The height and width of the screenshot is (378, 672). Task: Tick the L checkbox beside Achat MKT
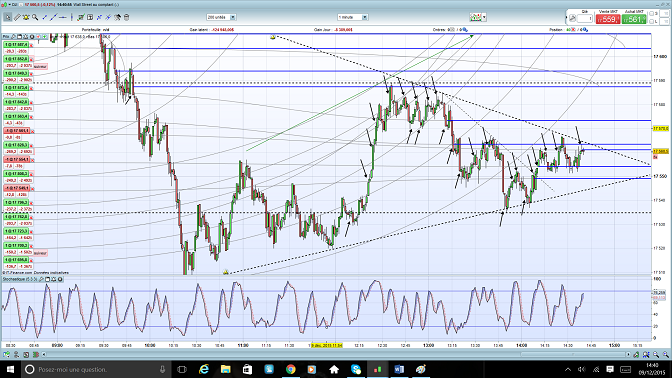[x=651, y=21]
